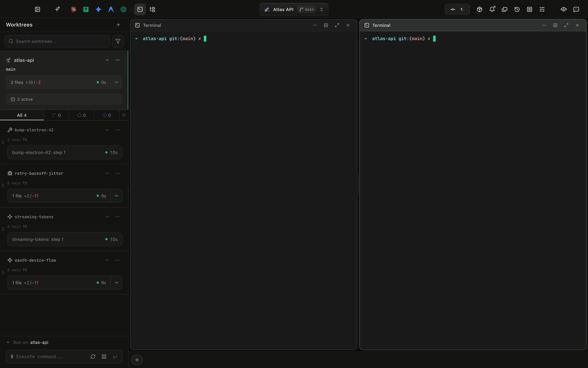The image size is (588, 368).
Task: Launch the green square agent icon
Action: [x=86, y=10]
